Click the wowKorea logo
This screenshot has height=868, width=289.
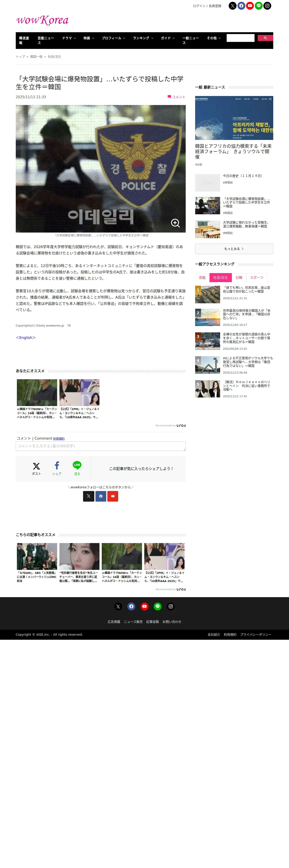coord(42,20)
